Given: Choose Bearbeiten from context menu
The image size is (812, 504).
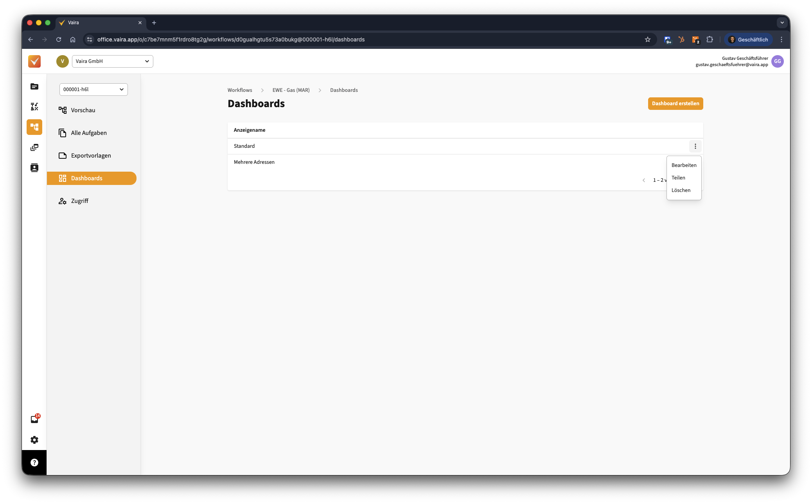Looking at the screenshot, I should click(x=684, y=165).
